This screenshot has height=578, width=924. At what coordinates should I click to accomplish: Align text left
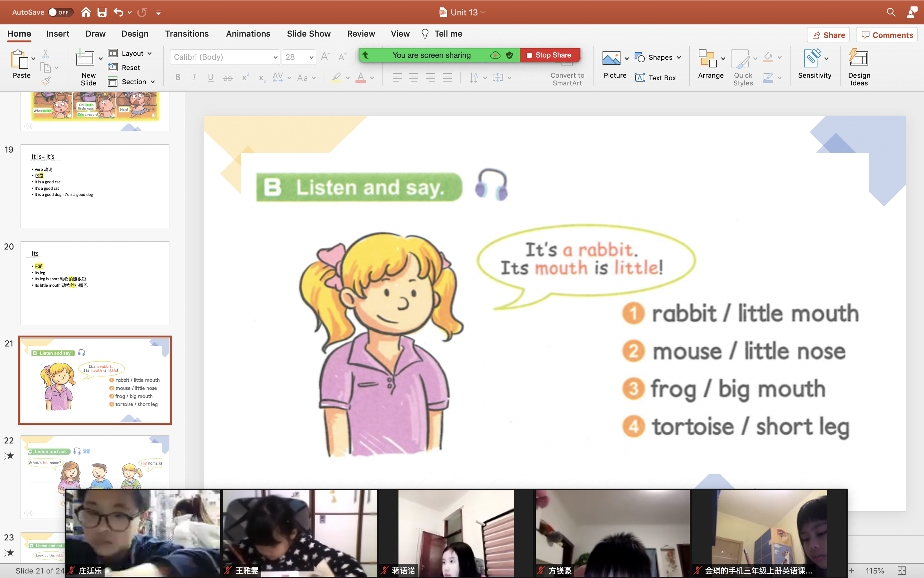[x=397, y=78]
